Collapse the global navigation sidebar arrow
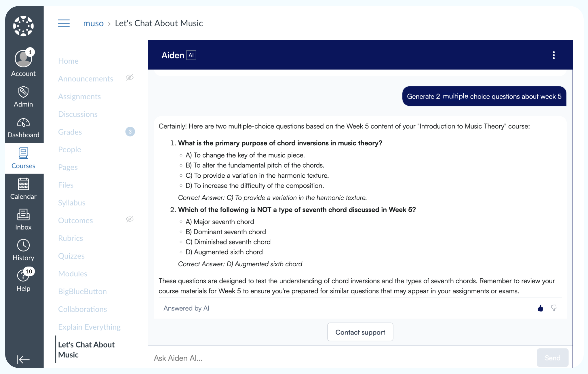The width and height of the screenshot is (588, 374). tap(23, 359)
